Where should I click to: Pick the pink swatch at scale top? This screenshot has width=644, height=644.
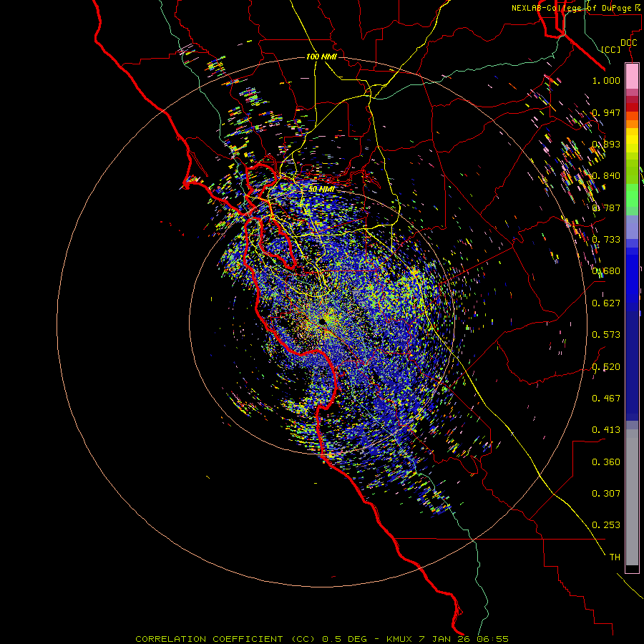pos(632,77)
